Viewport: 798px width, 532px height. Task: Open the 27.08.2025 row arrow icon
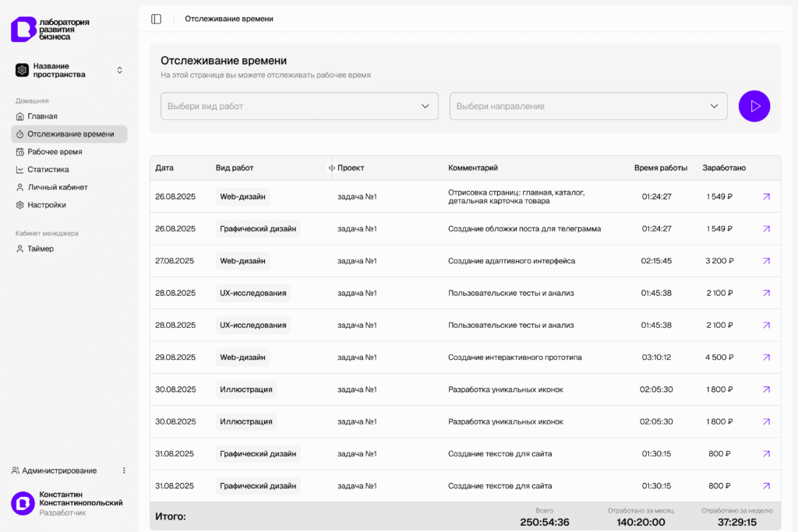[765, 261]
